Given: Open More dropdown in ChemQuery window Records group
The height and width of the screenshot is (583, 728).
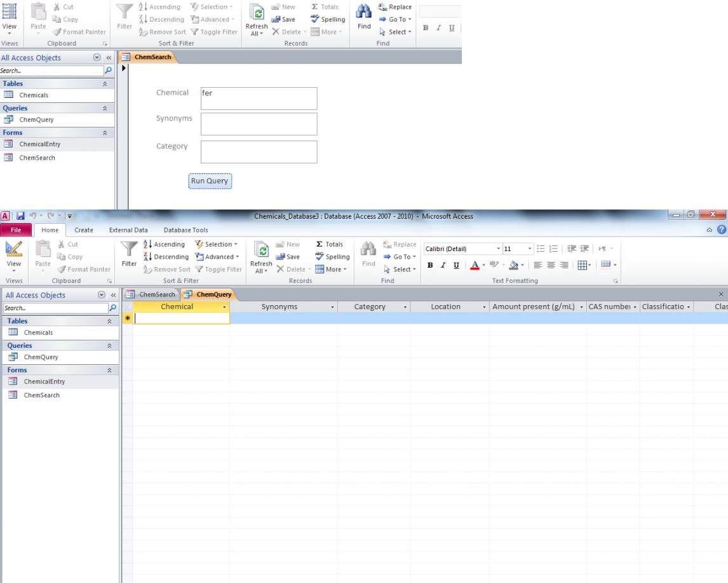Looking at the screenshot, I should [331, 270].
